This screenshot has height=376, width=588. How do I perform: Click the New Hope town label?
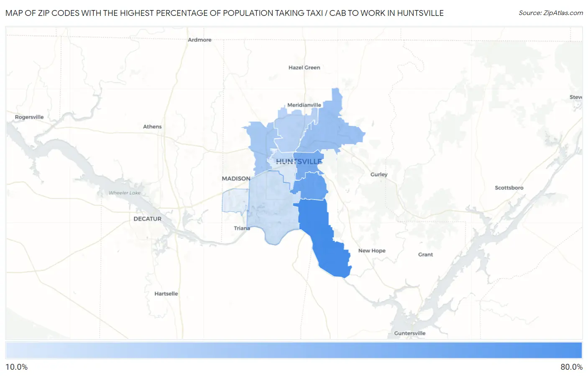click(372, 251)
